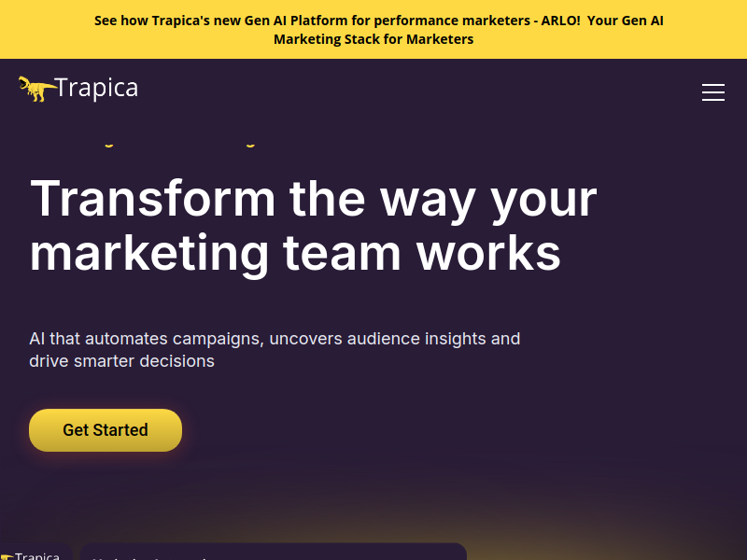The width and height of the screenshot is (747, 560).
Task: Click "Marketing Stack for Marketers" banner line
Action: click(x=373, y=39)
